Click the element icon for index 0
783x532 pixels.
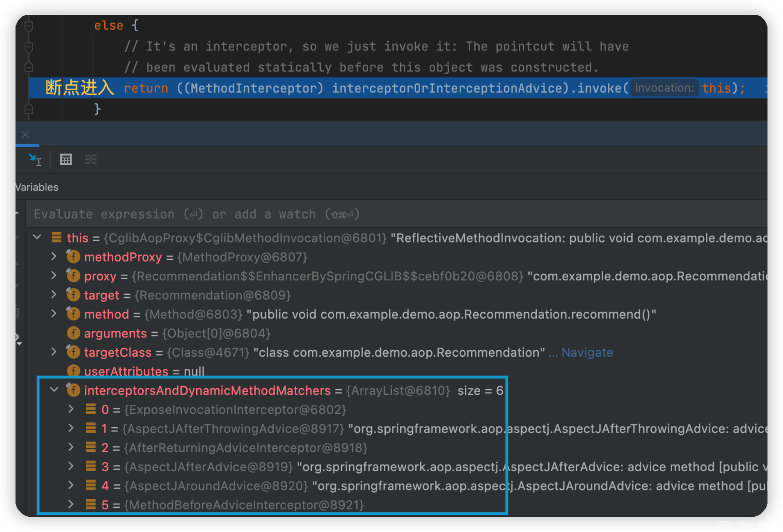(x=91, y=409)
